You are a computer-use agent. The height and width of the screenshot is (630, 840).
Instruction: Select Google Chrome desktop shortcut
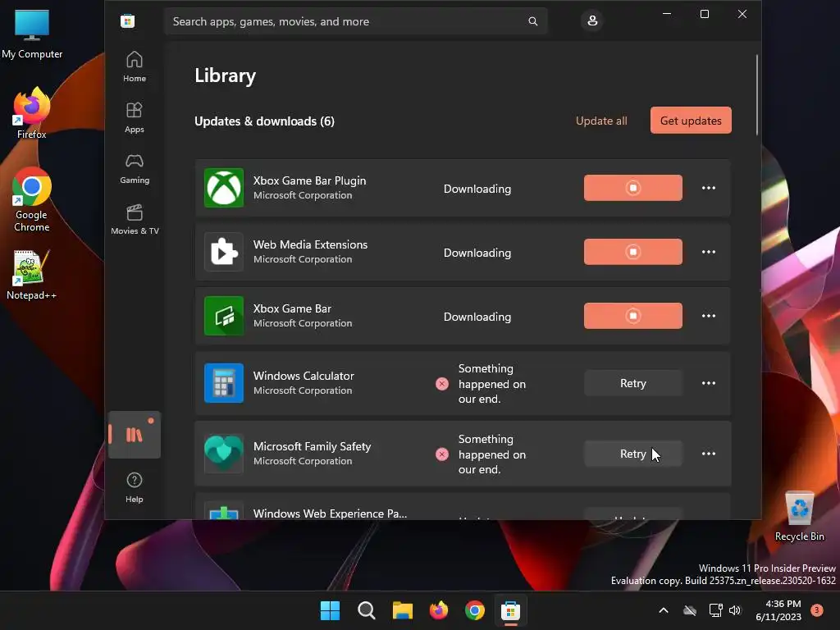pyautogui.click(x=32, y=199)
